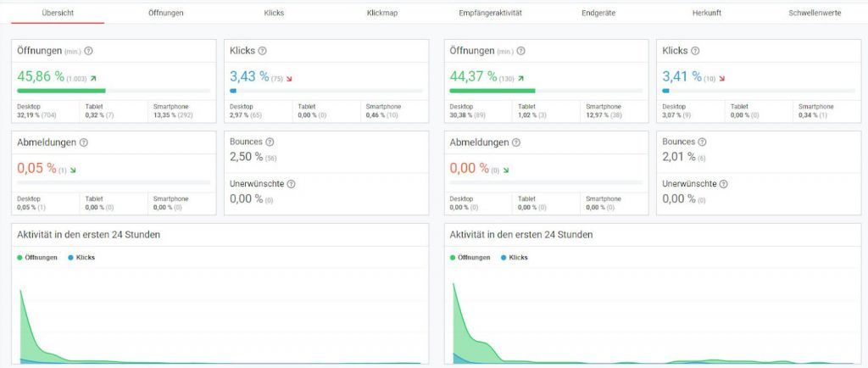This screenshot has width=868, height=368.
Task: Click green trend arrow beside right 0,00 % Abmeldungen
Action: tap(506, 170)
